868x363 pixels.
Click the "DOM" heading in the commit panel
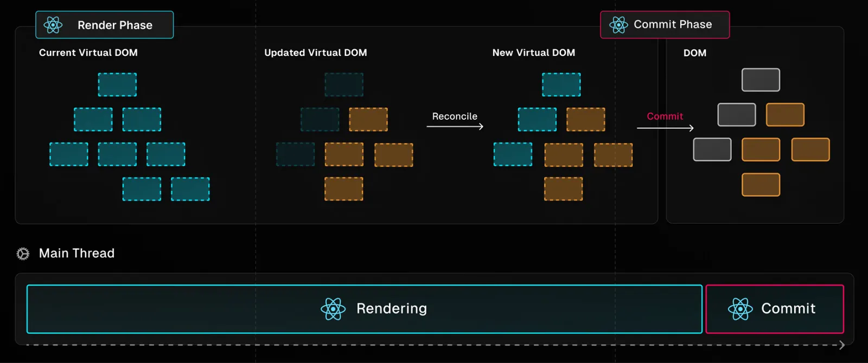pos(695,53)
